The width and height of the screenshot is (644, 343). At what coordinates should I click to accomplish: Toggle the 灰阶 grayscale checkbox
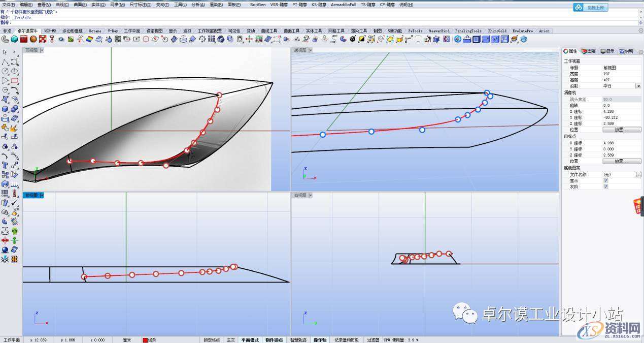coord(605,186)
